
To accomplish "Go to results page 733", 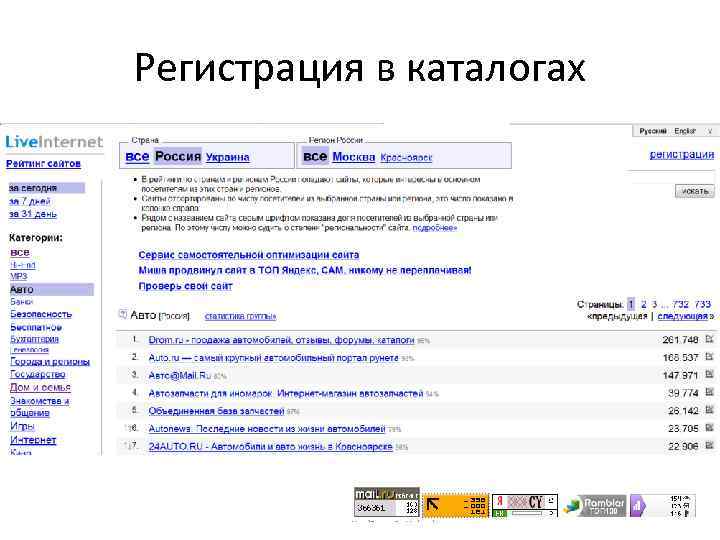I will point(703,304).
